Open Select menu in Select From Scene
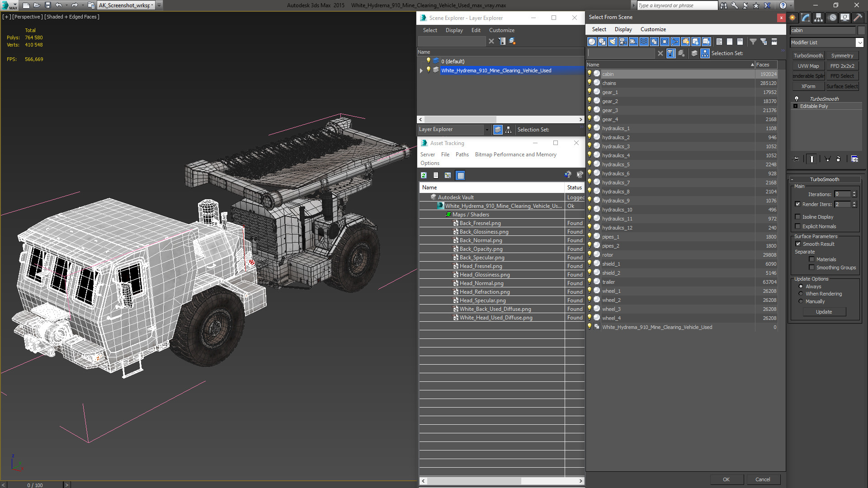This screenshot has width=868, height=488. tap(599, 29)
